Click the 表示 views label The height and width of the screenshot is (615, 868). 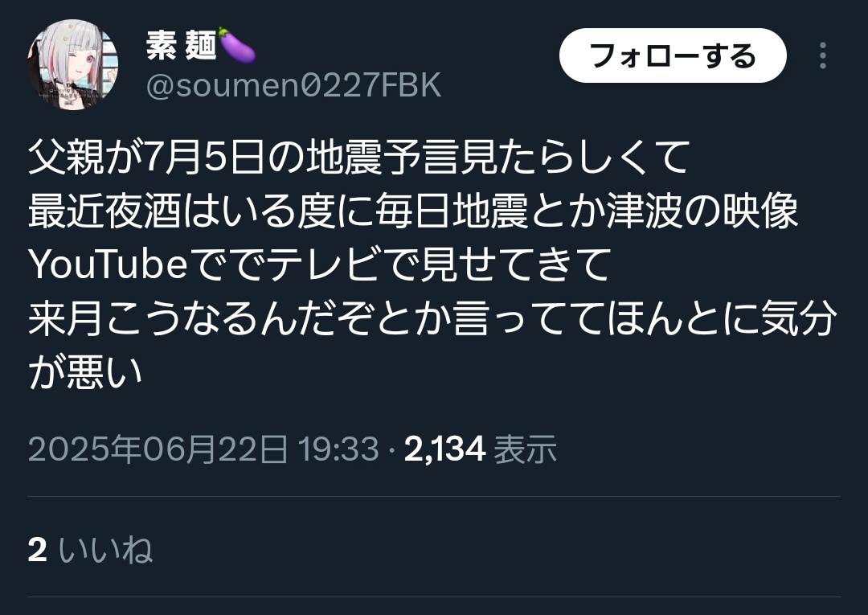(x=525, y=449)
